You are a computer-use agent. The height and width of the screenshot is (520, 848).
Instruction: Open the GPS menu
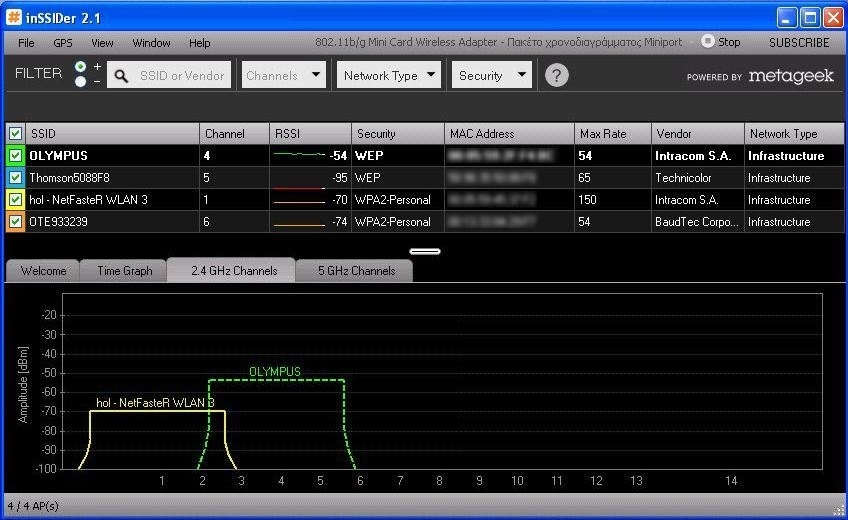[x=63, y=43]
